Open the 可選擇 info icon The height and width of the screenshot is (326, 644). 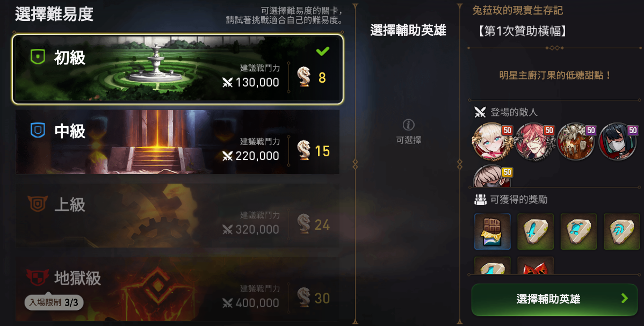(x=408, y=125)
